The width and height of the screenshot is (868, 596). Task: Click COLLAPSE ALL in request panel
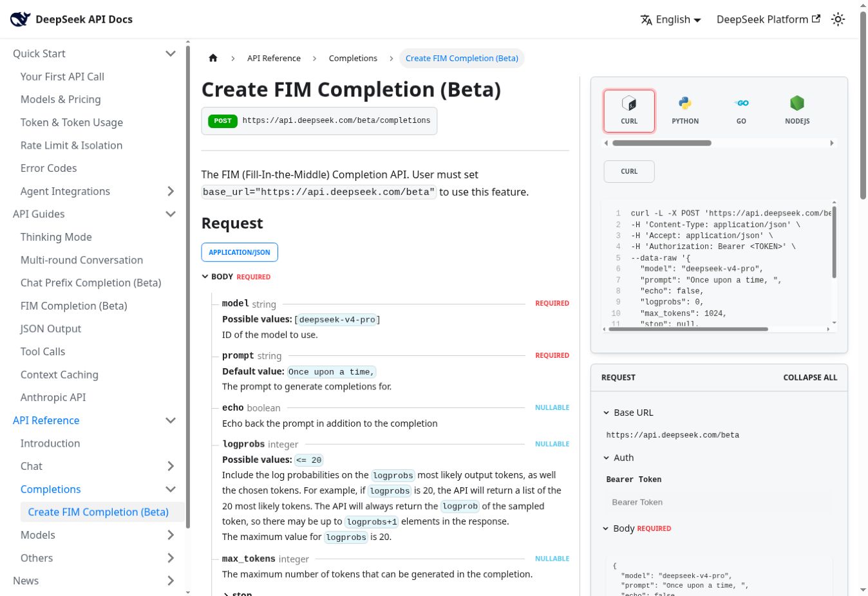(810, 378)
